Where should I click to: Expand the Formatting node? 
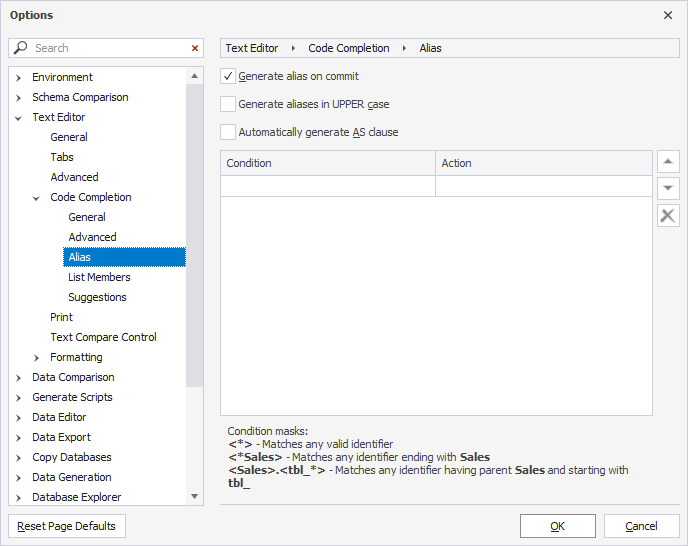[36, 358]
